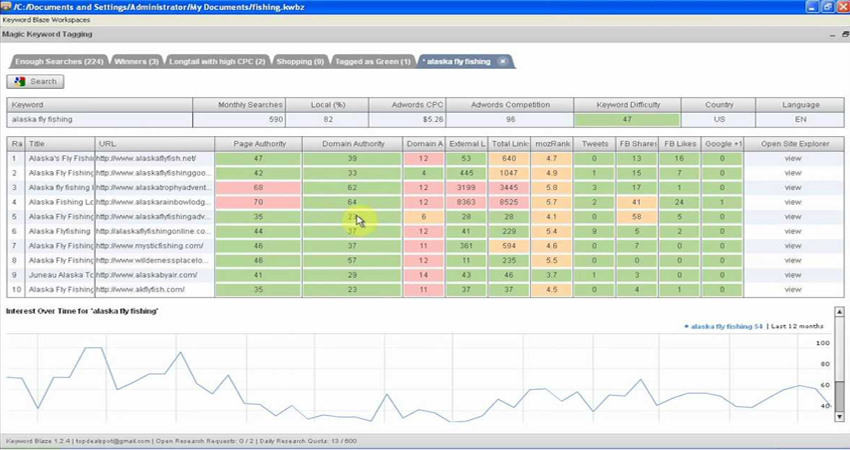The width and height of the screenshot is (850, 450).
Task: Click the Daily Research Quota status text
Action: click(308, 441)
